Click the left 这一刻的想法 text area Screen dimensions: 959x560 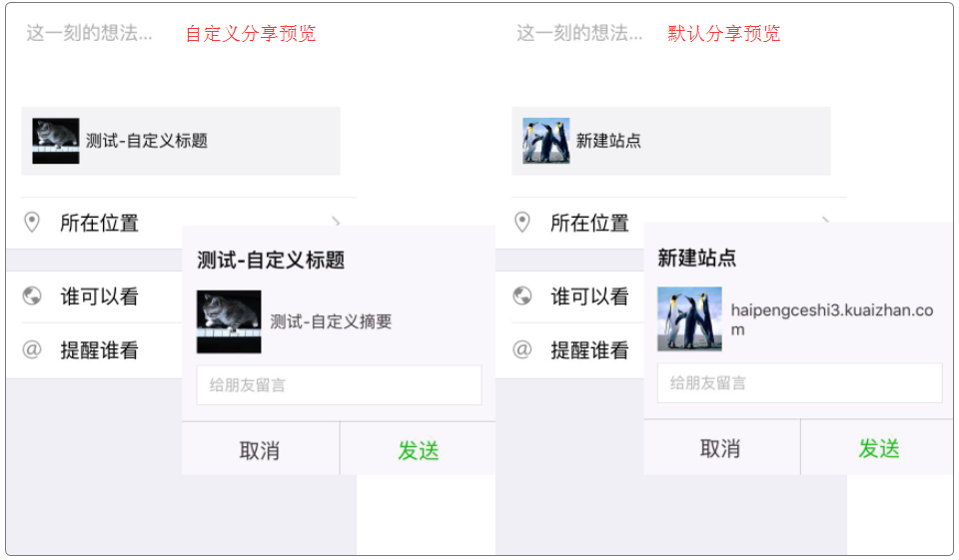90,33
